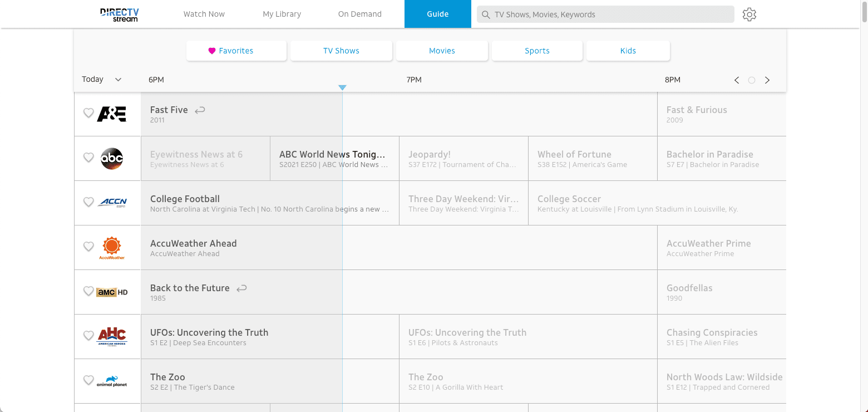Screen dimensions: 868x412
Task: Go to the previous guide time block
Action: pyautogui.click(x=737, y=80)
